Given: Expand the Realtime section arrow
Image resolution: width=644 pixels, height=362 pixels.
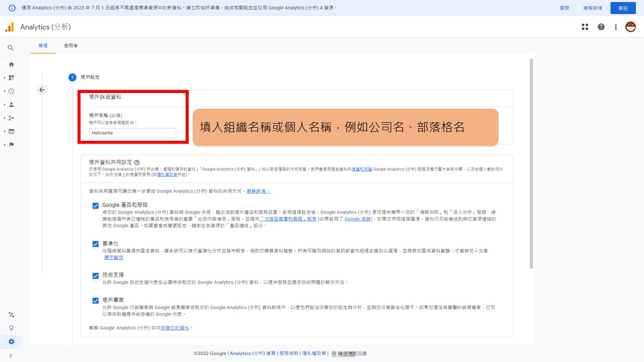Looking at the screenshot, I should [5, 91].
